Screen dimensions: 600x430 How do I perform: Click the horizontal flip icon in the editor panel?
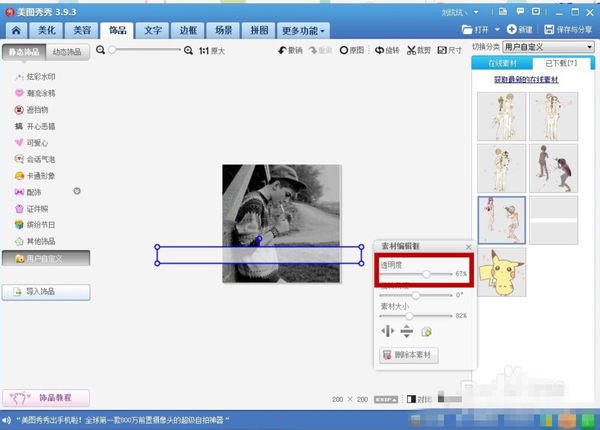point(388,332)
